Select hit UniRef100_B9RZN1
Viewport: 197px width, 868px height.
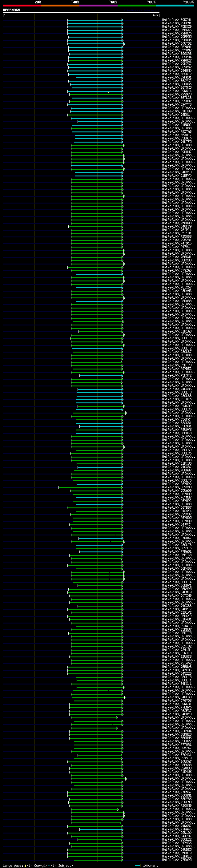click(x=176, y=20)
